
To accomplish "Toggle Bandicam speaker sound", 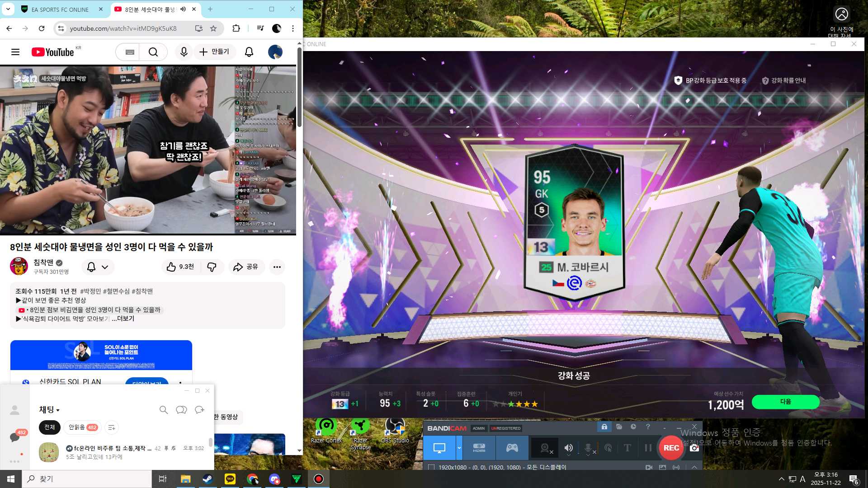I will pyautogui.click(x=569, y=448).
